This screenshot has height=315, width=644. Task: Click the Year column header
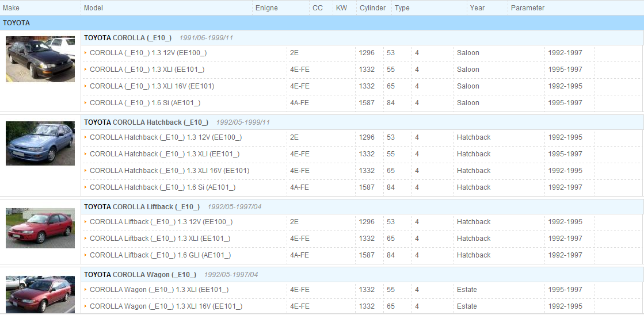477,8
